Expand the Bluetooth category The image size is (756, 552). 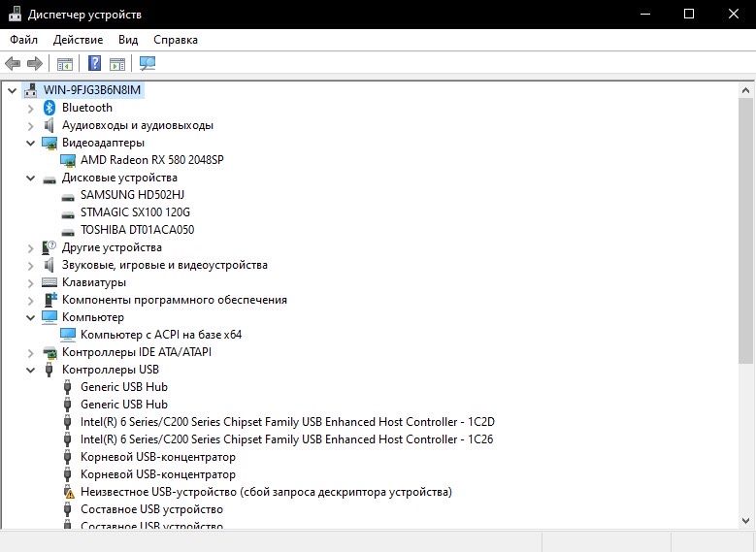click(31, 109)
